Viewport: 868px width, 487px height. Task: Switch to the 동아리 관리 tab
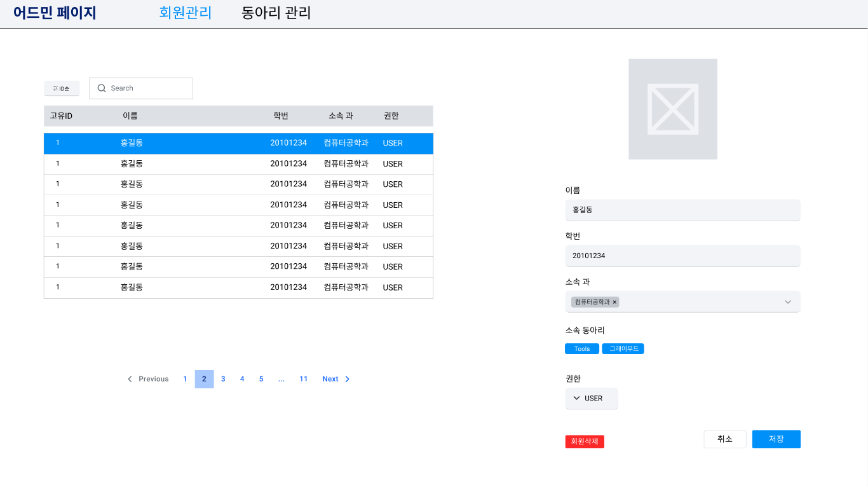point(276,13)
